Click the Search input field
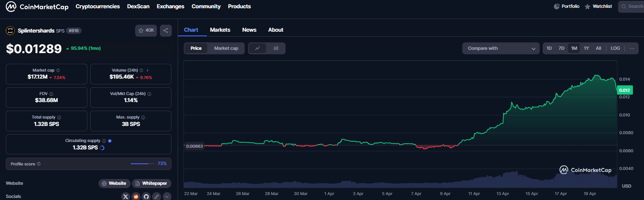 point(631,7)
